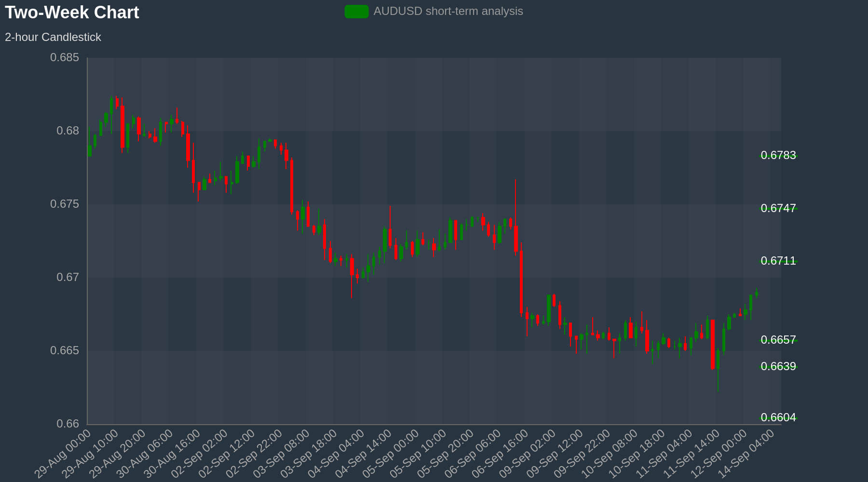Click the 0.6747 price level label

778,208
